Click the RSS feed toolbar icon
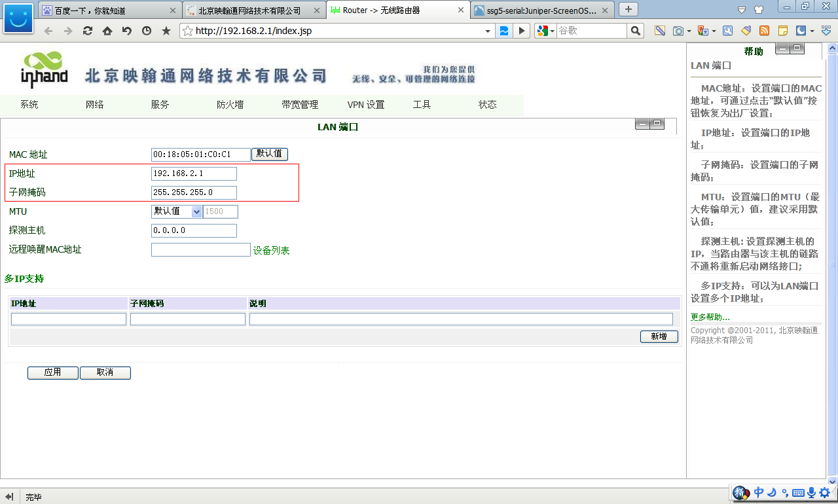 click(764, 31)
